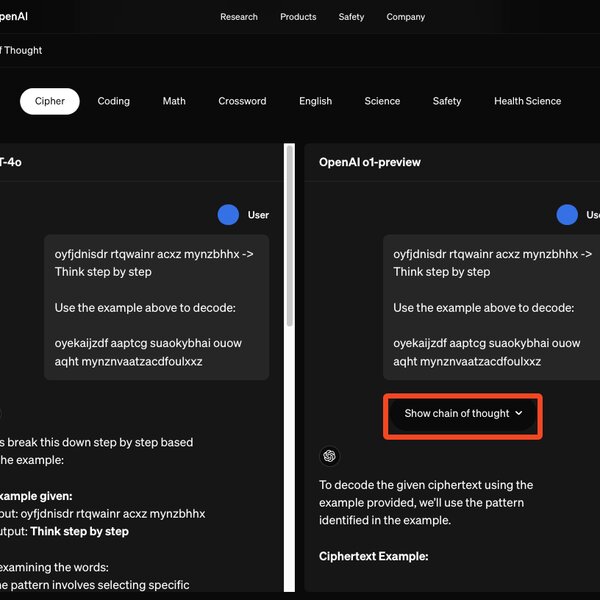
Task: Open the Products menu in the top navigation
Action: point(298,17)
